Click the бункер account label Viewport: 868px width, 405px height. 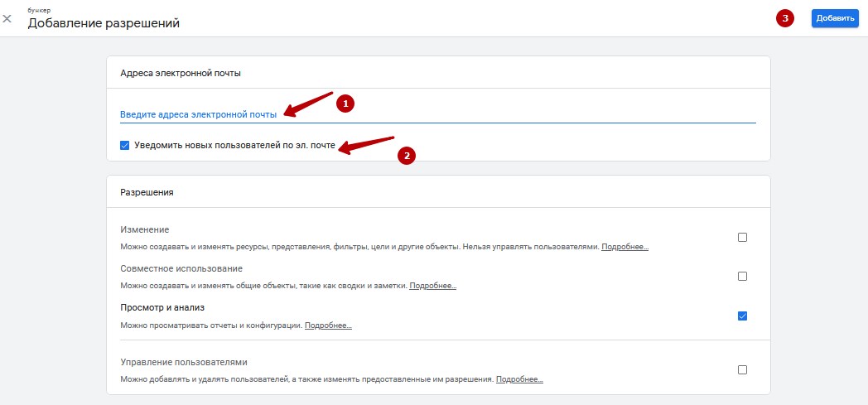pyautogui.click(x=39, y=10)
